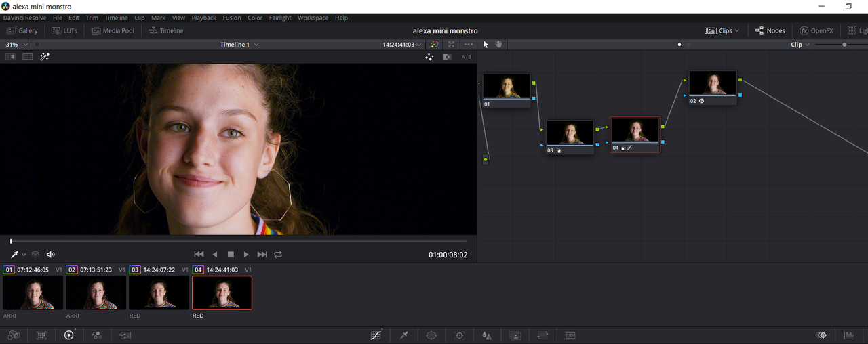The height and width of the screenshot is (344, 868).
Task: Toggle the highlight mode icon
Action: (448, 57)
